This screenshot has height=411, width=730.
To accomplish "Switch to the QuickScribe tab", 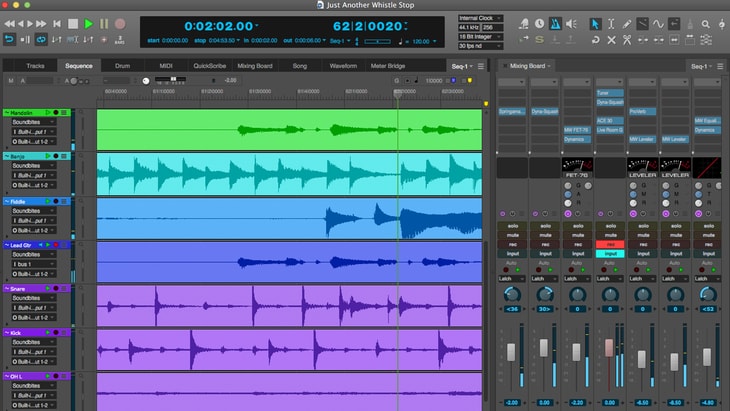I will click(210, 66).
